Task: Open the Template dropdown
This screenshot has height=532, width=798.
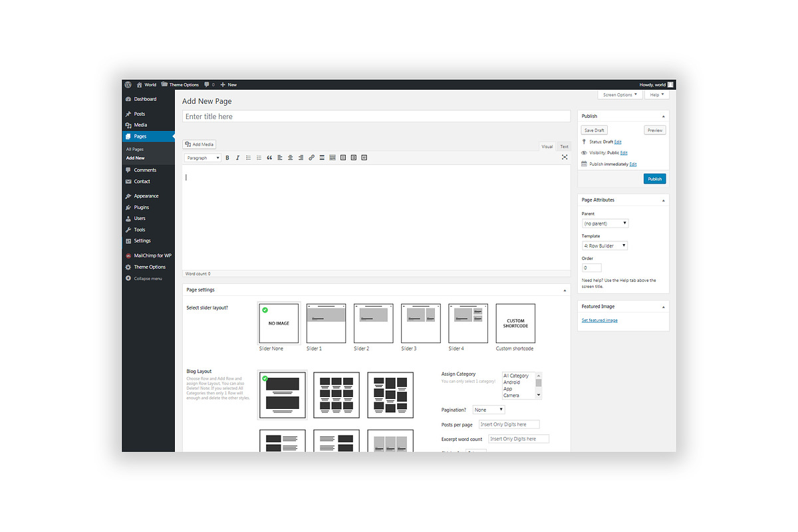Action: tap(605, 245)
